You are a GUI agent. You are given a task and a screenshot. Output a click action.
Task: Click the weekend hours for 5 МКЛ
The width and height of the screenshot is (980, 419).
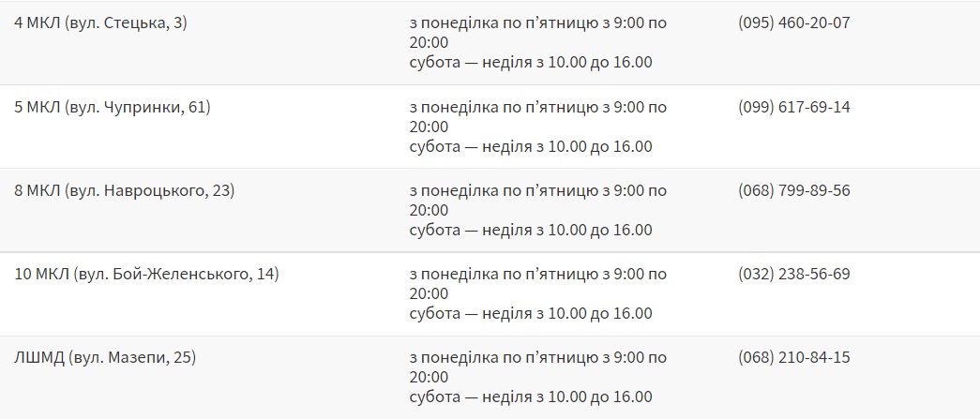click(x=531, y=146)
